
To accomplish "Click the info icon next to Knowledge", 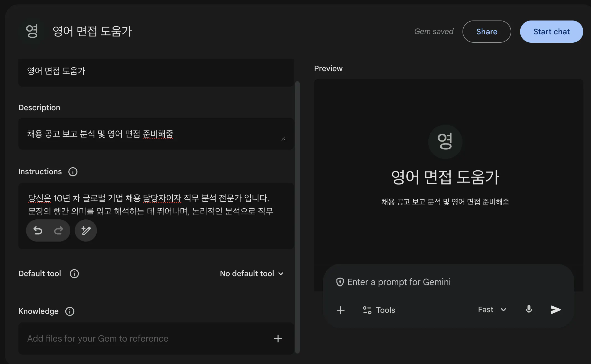I will tap(70, 311).
